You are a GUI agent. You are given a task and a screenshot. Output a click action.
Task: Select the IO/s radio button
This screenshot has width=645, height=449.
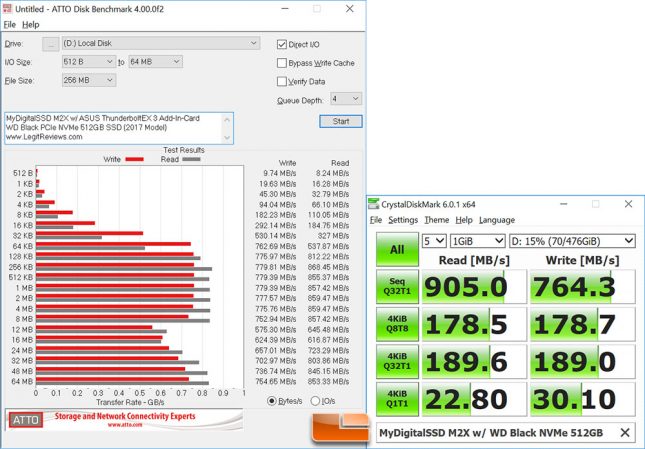coord(315,401)
